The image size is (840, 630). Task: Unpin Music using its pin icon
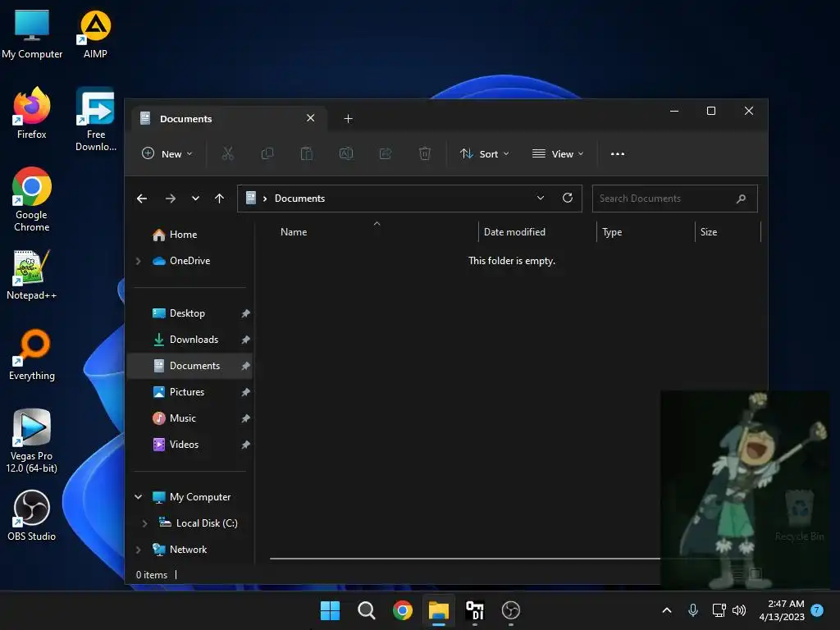[x=245, y=418]
